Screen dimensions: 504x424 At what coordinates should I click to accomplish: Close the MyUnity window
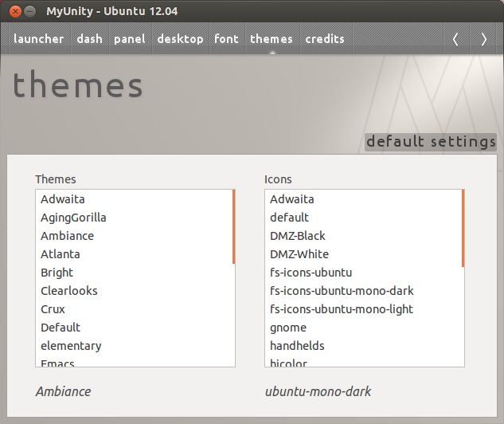click(15, 12)
